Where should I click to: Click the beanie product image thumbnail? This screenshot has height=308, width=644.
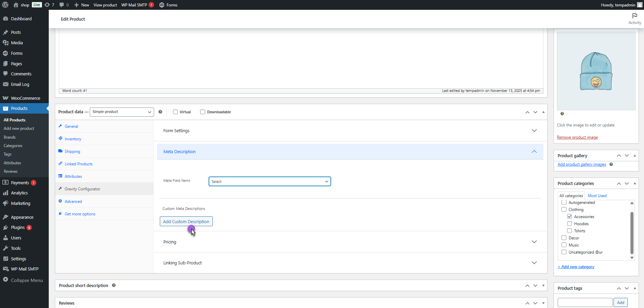click(596, 71)
